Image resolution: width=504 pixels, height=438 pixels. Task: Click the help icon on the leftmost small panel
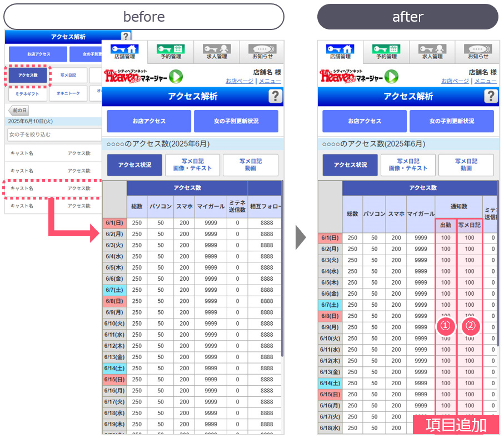[126, 37]
